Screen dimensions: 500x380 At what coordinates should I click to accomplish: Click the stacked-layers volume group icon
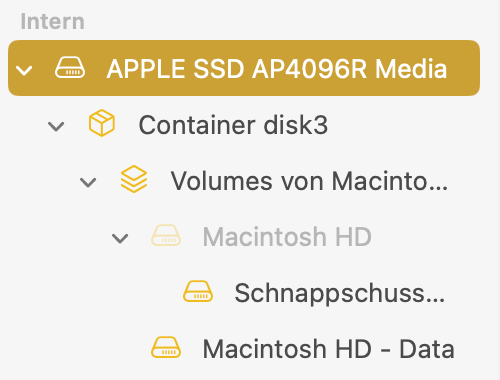(134, 179)
